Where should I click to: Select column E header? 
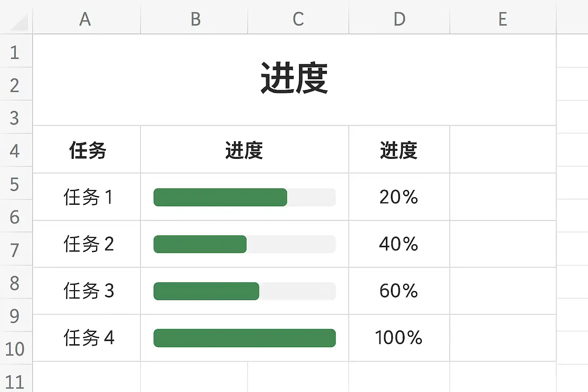[503, 19]
